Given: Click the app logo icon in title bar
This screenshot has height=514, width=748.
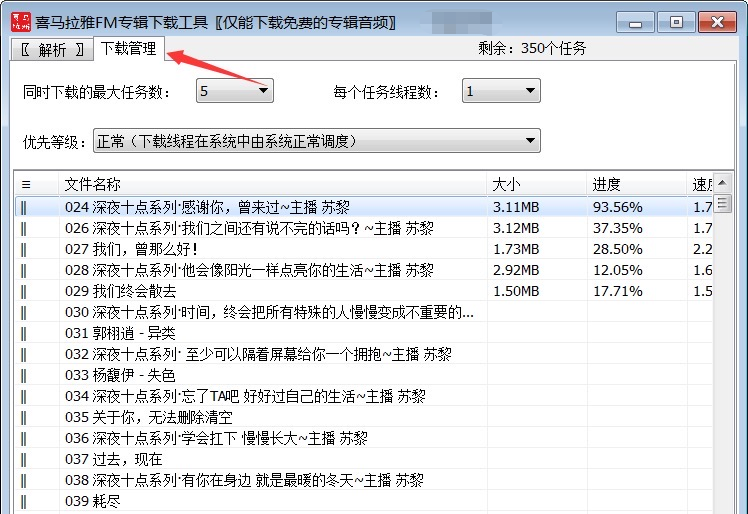Looking at the screenshot, I should 21,22.
